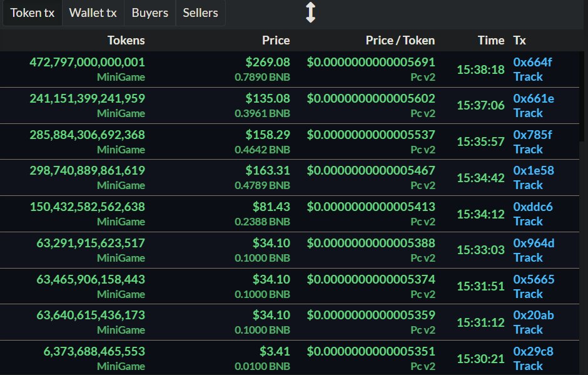The width and height of the screenshot is (588, 375).
Task: Open transaction link 0x29c8
Action: click(533, 351)
